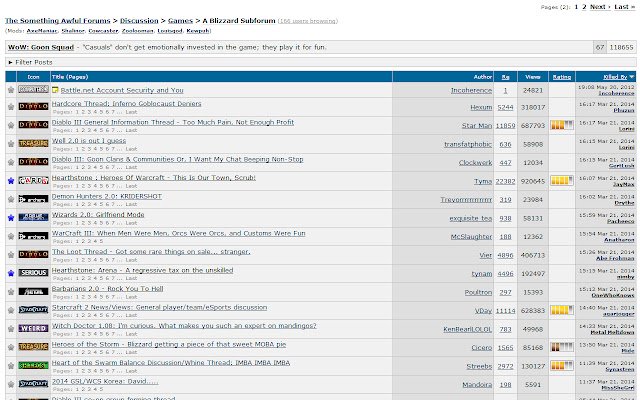Open the 2014 GSL/WCS Korea thread

tap(105, 381)
